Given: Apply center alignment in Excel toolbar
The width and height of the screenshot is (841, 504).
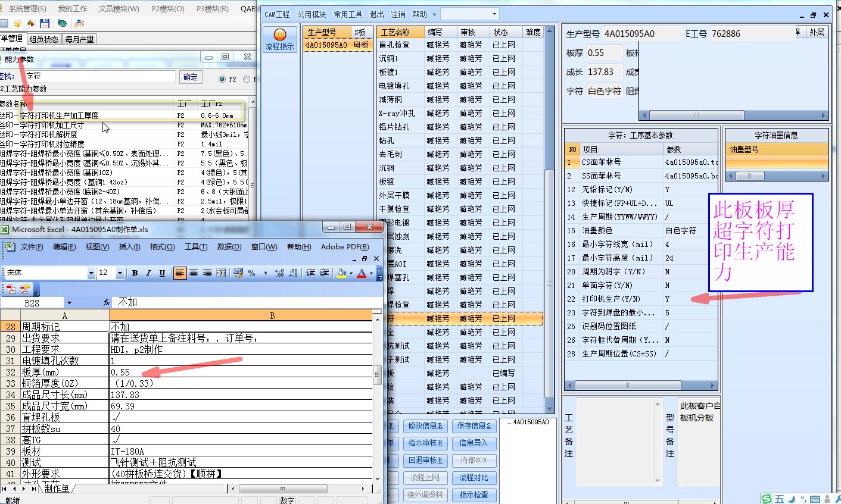Looking at the screenshot, I should coord(194,273).
